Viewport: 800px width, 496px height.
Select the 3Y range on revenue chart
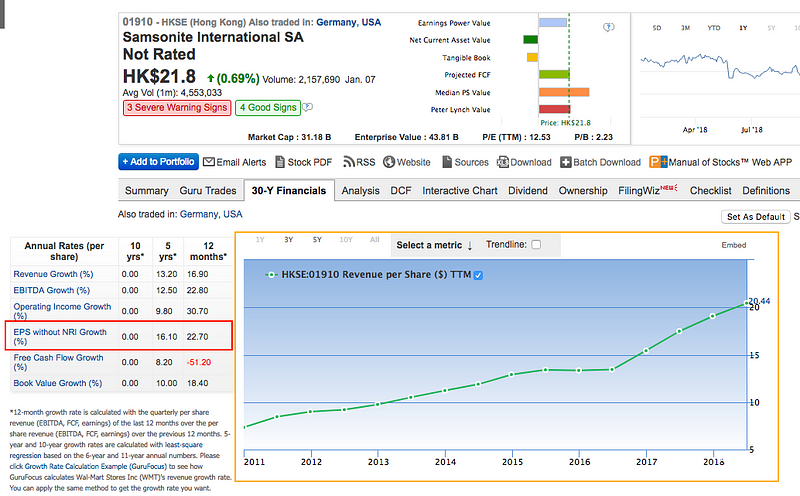point(289,239)
